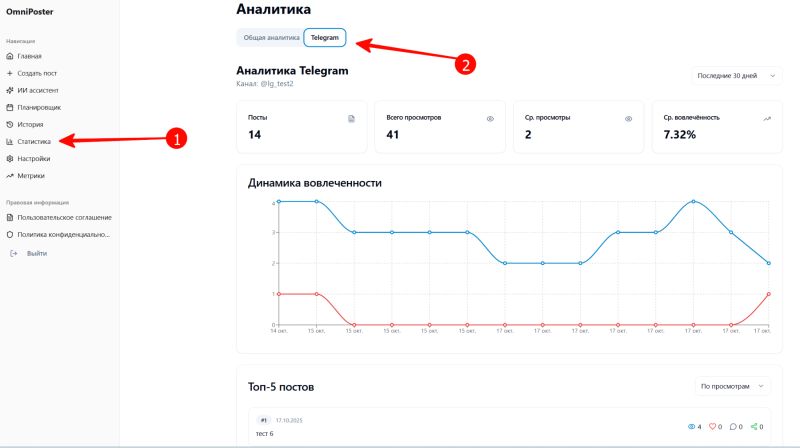This screenshot has height=448, width=800.
Task: Click the heart likes icon on post #1
Action: (x=714, y=427)
